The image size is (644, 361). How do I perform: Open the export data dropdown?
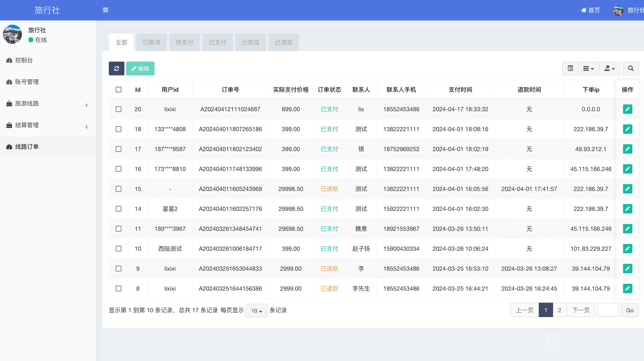pos(609,68)
